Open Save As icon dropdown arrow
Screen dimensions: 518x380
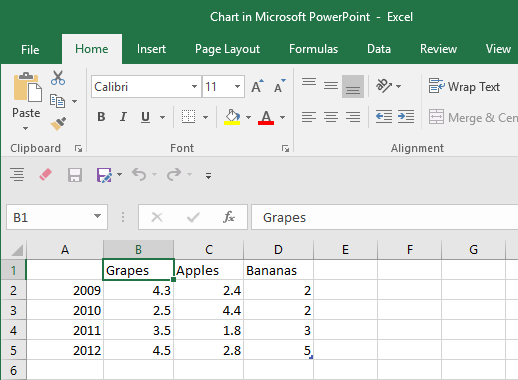coord(119,174)
